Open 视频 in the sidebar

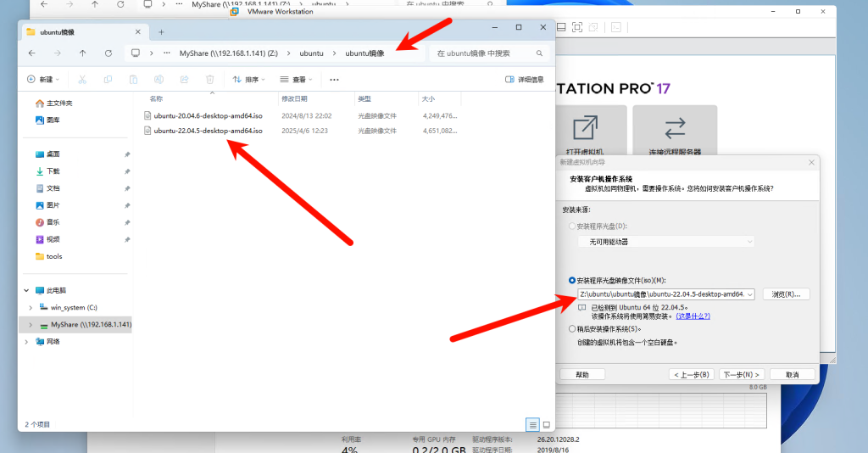(x=47, y=239)
